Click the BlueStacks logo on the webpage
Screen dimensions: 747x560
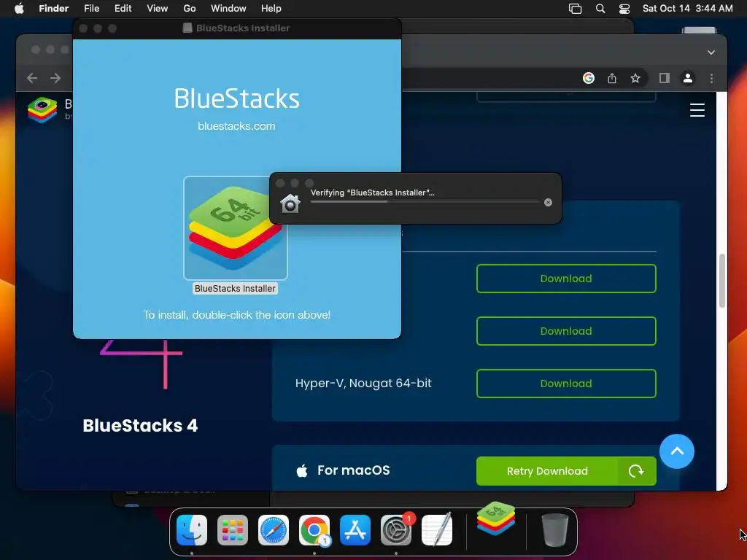(x=42, y=109)
